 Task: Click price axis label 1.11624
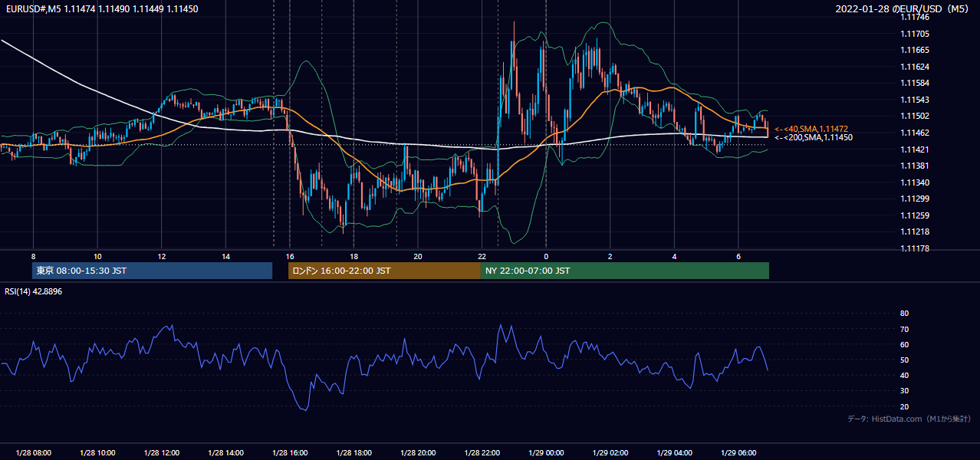(x=914, y=67)
